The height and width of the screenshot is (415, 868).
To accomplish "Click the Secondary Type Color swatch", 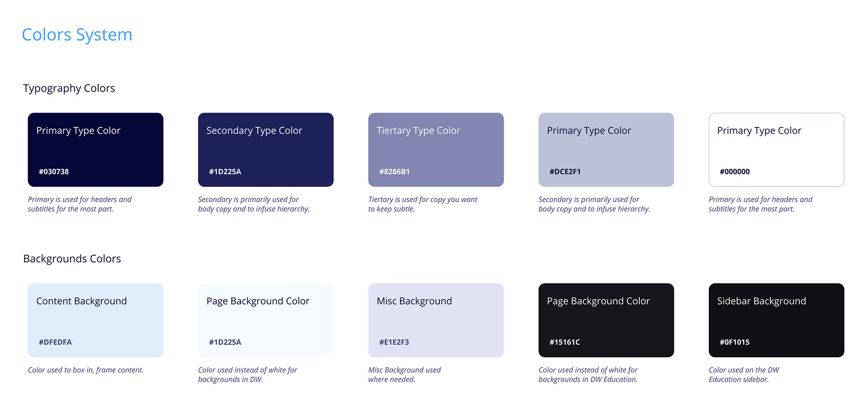I will 266,149.
